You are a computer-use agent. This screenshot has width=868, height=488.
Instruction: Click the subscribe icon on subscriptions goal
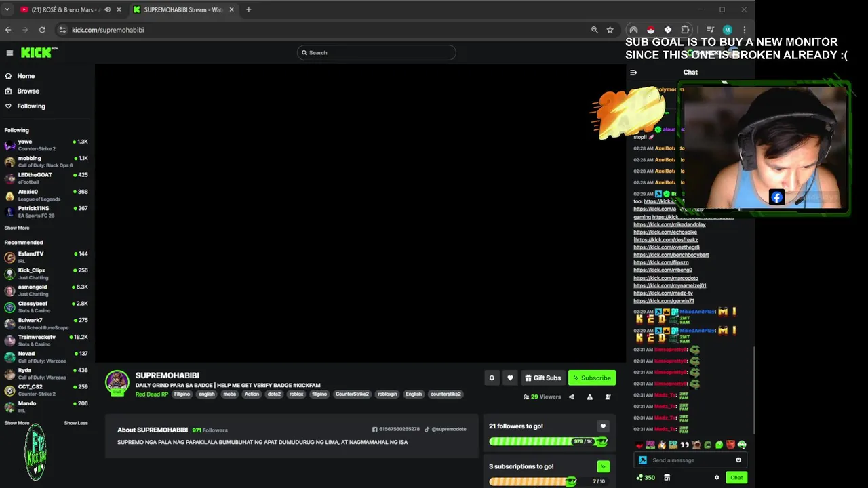coord(603,466)
